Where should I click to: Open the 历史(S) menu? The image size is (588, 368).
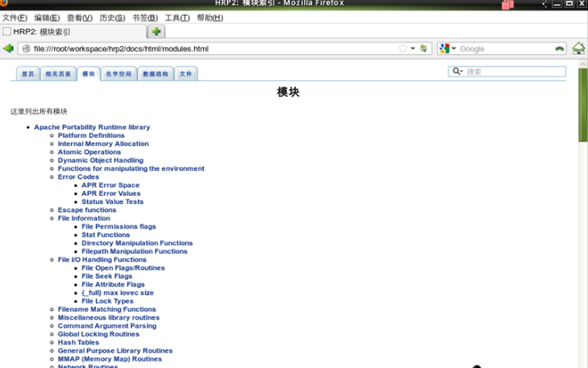(x=112, y=18)
